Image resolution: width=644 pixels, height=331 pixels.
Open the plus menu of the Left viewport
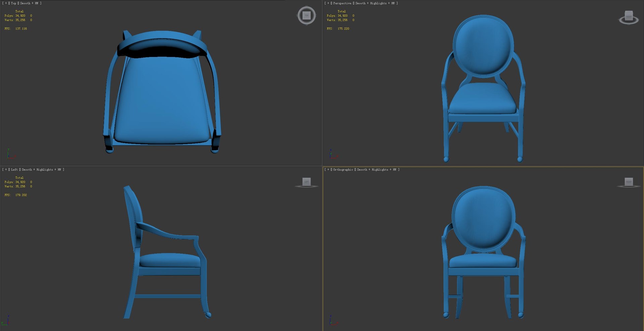click(x=6, y=170)
